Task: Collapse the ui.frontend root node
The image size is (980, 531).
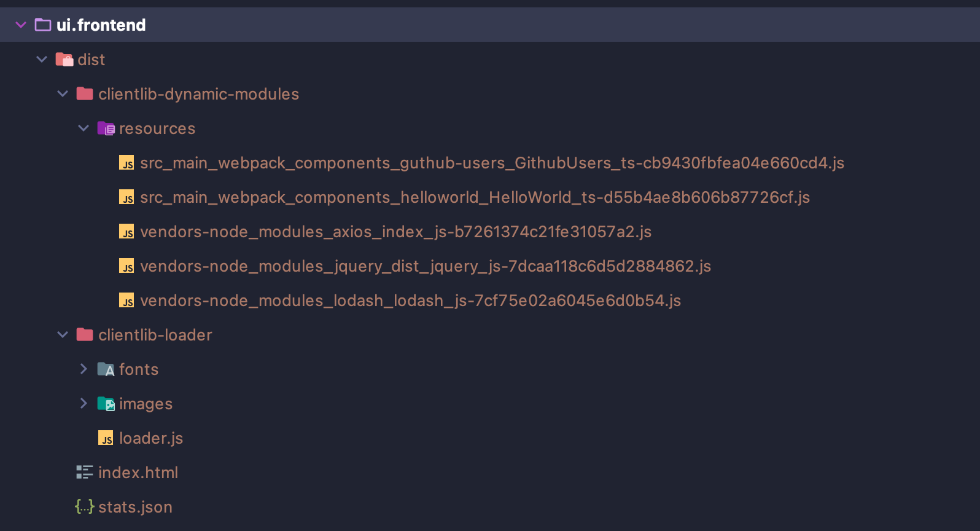Action: 21,25
